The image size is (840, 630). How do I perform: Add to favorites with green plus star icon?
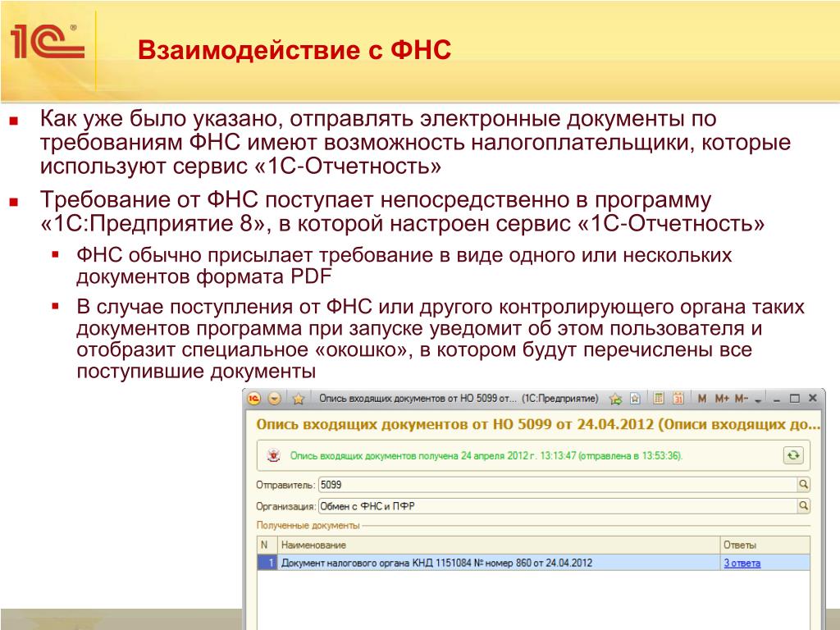615,399
